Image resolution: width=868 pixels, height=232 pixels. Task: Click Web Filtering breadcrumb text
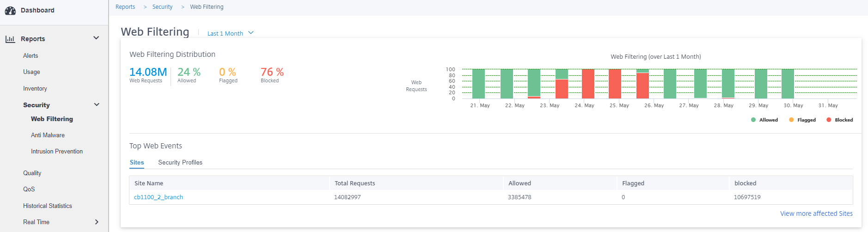pyautogui.click(x=207, y=7)
